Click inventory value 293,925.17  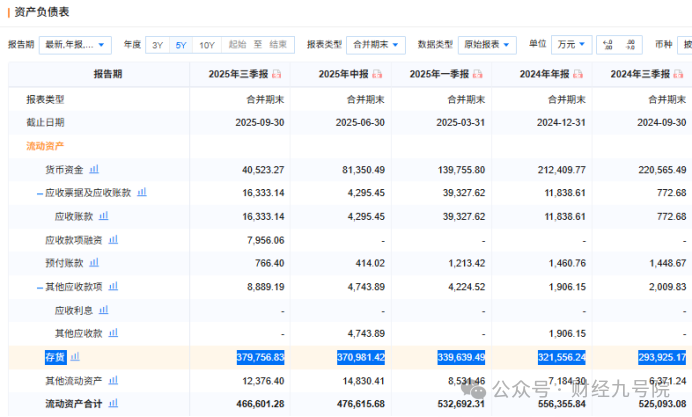(x=662, y=357)
